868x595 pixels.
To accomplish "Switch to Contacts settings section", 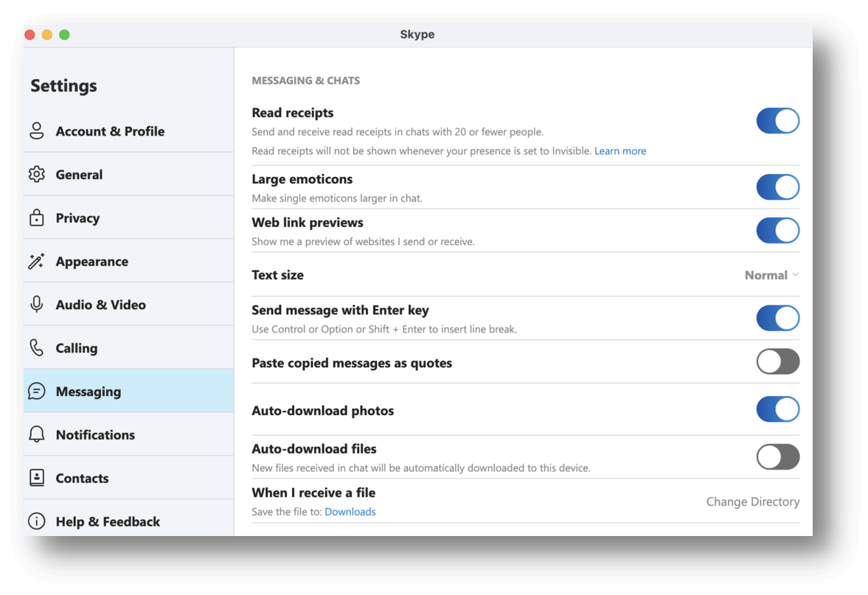I will click(x=82, y=478).
